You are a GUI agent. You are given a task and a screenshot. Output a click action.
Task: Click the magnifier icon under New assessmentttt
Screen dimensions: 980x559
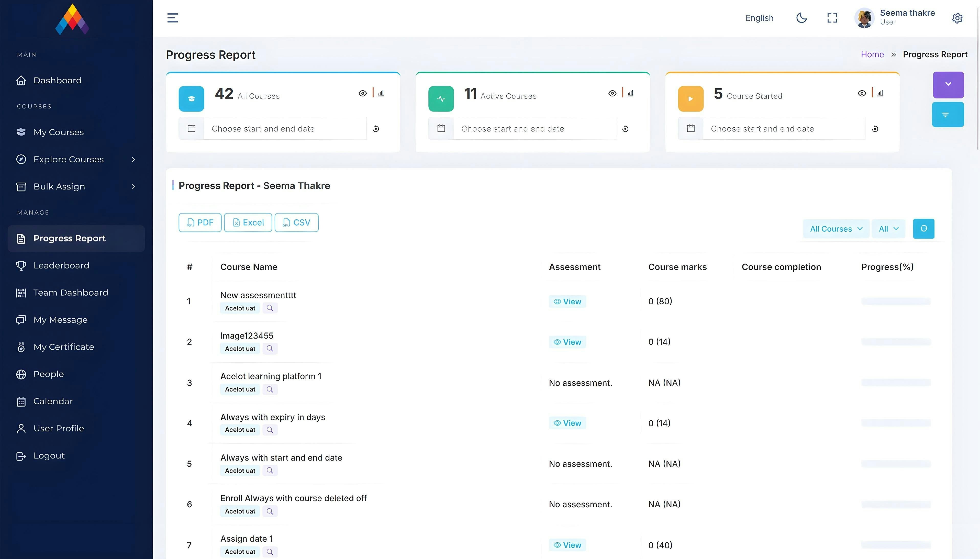[x=270, y=308]
